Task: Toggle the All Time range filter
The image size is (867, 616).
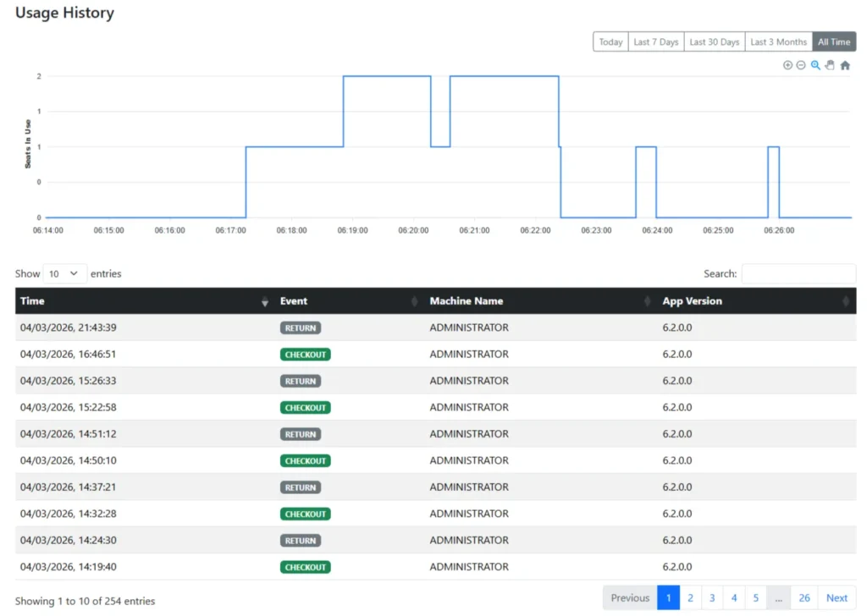Action: tap(834, 42)
